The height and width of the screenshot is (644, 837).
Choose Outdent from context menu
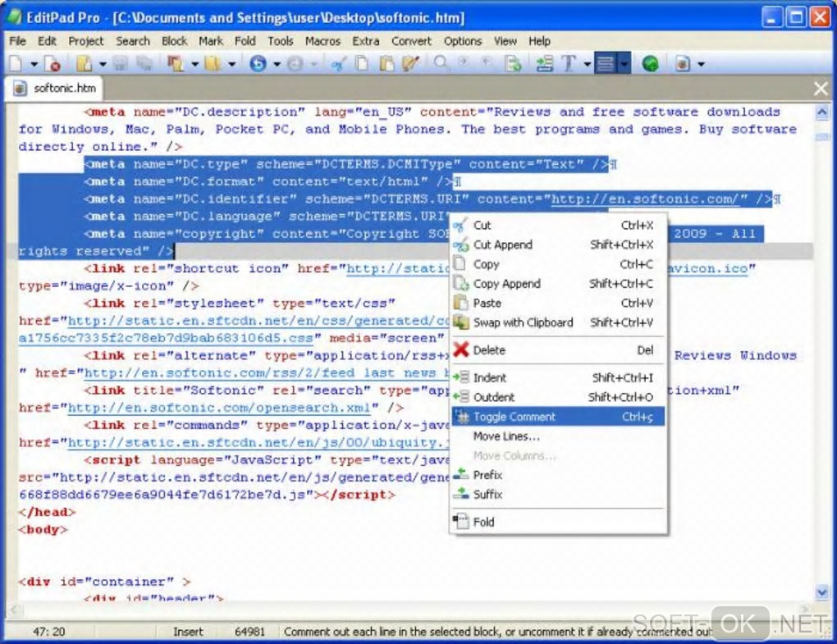558,397
